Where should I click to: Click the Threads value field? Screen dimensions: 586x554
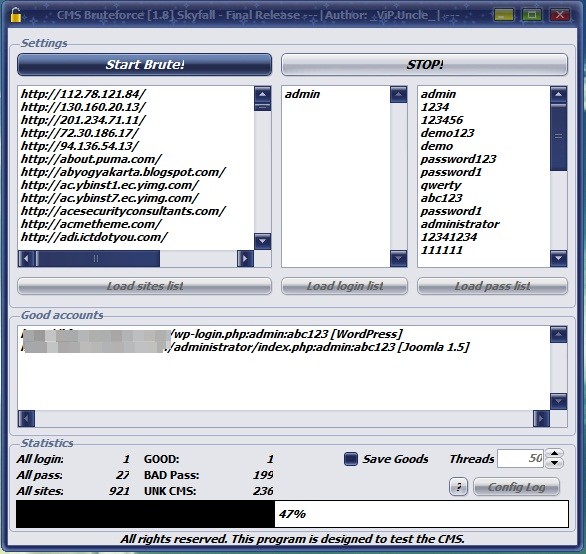(520, 458)
